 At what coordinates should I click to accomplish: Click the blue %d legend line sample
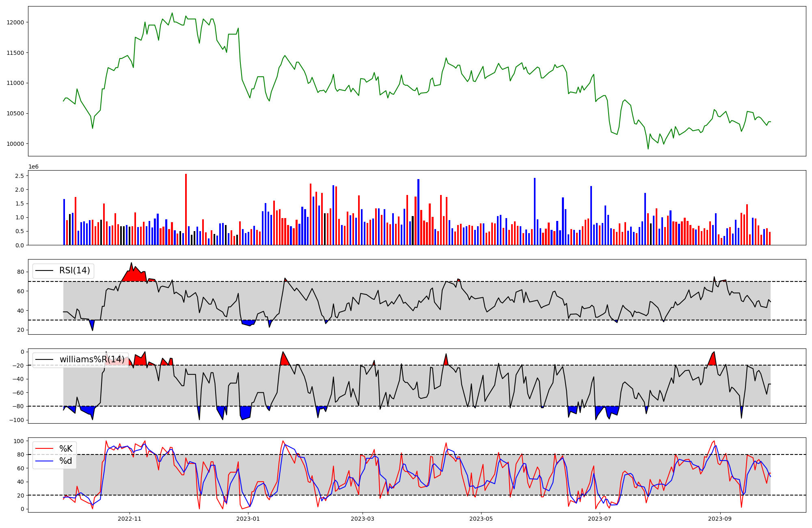tap(45, 461)
